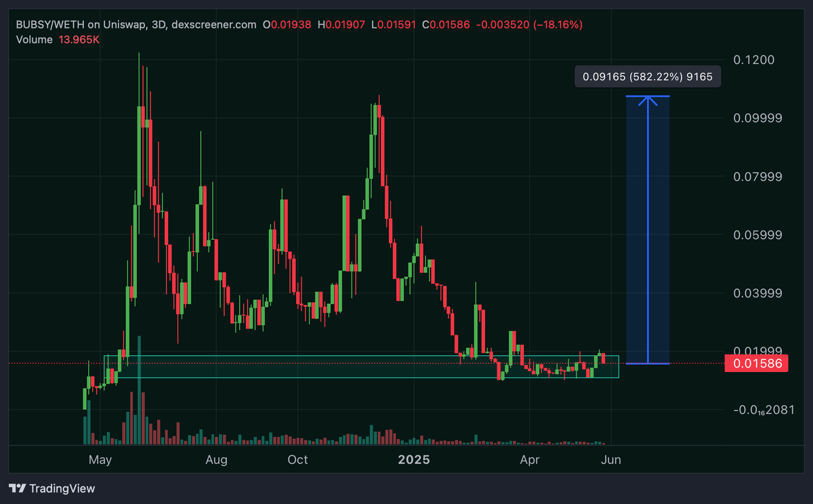Click the May label on the time axis
This screenshot has width=813, height=504.
pos(100,459)
